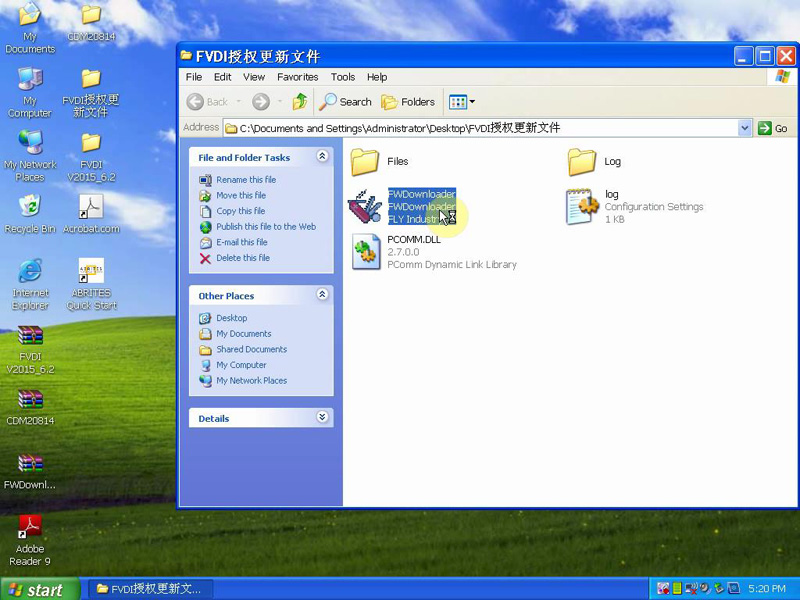
Task: Open the PCOMM.DLL file icon
Action: point(366,252)
